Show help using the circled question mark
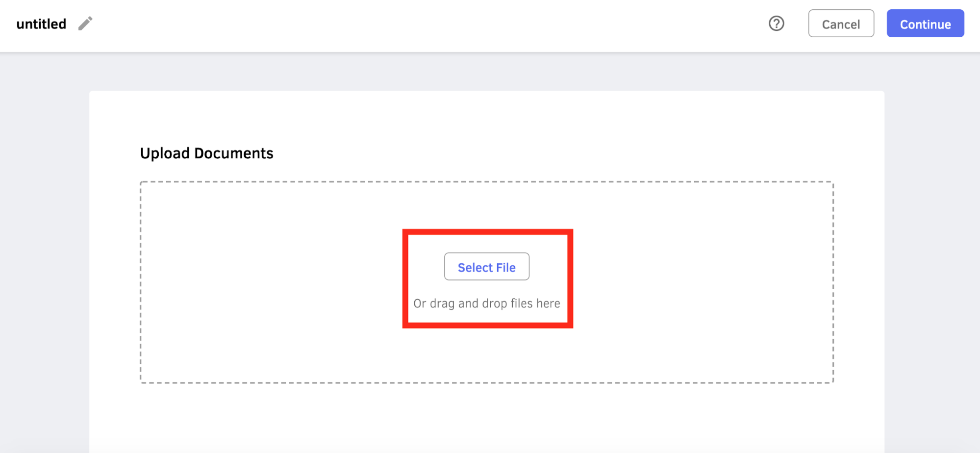The height and width of the screenshot is (453, 980). 776,24
